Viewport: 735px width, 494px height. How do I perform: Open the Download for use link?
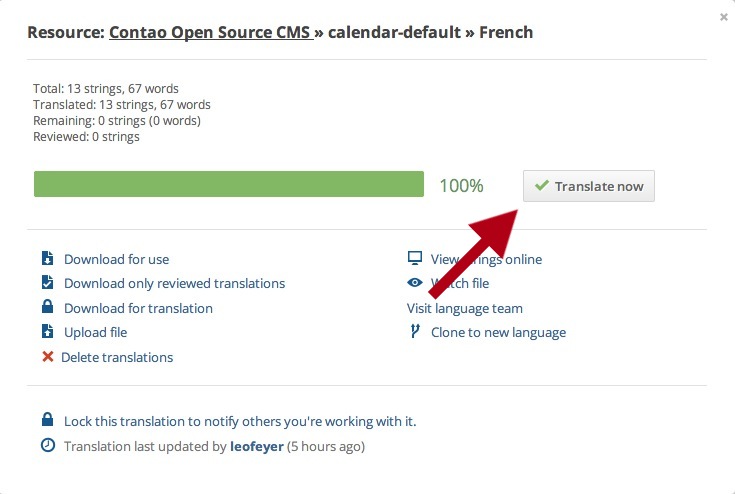pos(117,259)
